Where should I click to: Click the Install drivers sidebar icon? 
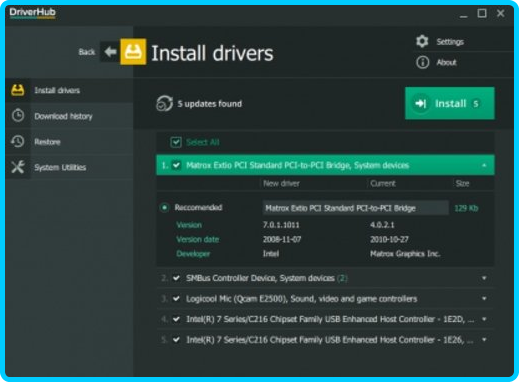[18, 90]
